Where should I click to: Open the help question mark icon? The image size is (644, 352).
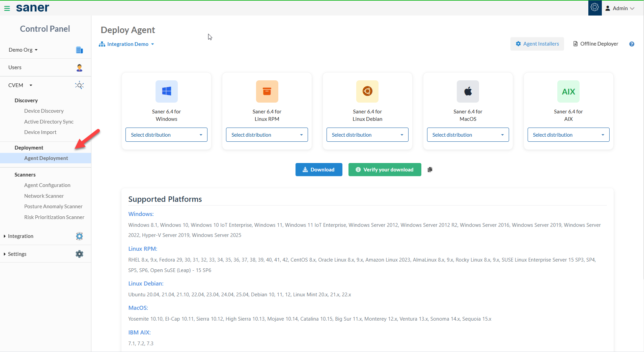pyautogui.click(x=632, y=44)
